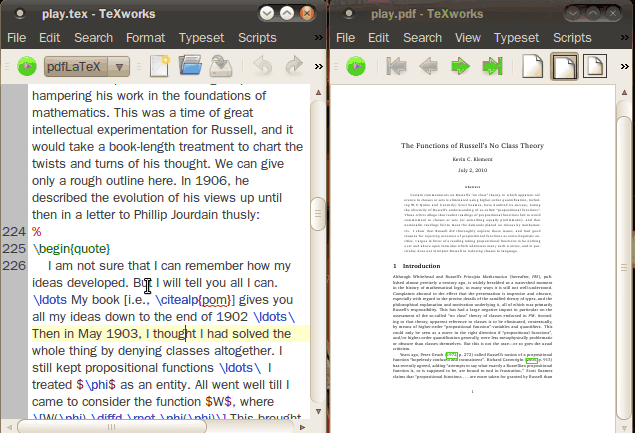Go to the first page of PDF
The height and width of the screenshot is (433, 635).
[x=396, y=67]
